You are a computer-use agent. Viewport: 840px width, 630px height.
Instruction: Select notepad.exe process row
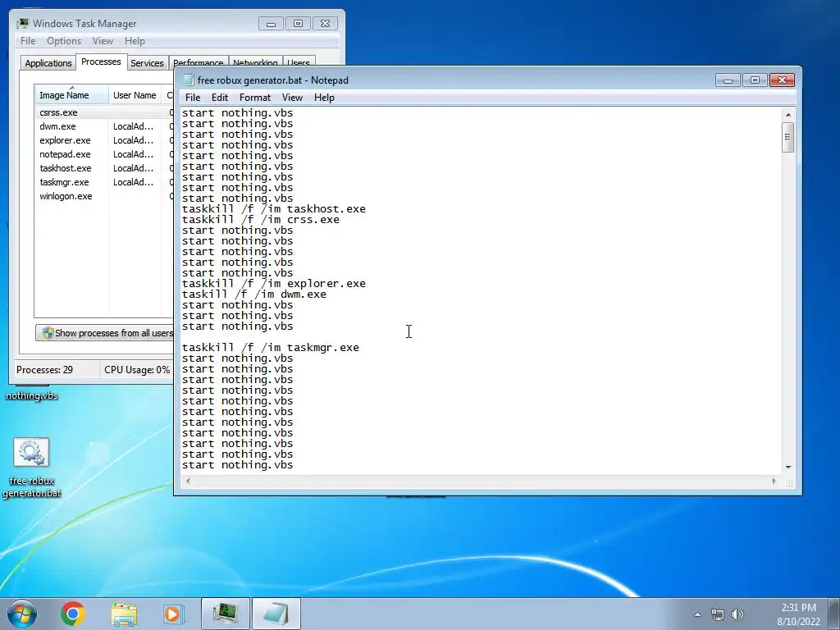(x=104, y=154)
